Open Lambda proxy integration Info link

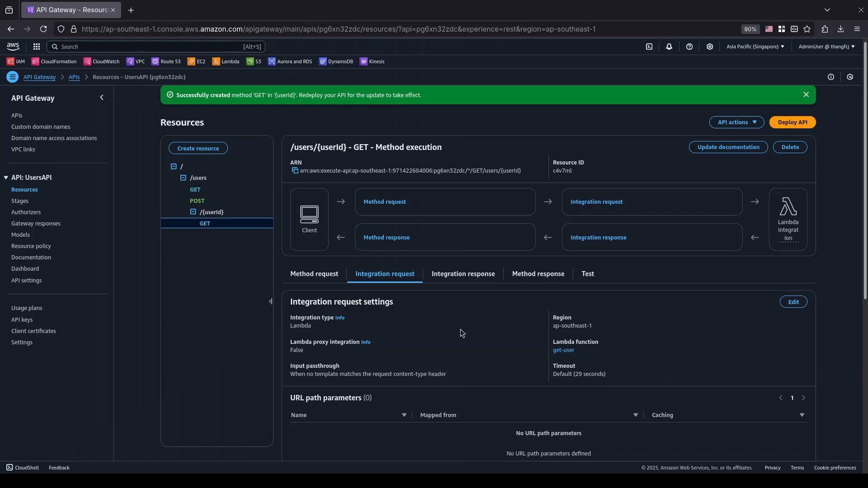366,342
